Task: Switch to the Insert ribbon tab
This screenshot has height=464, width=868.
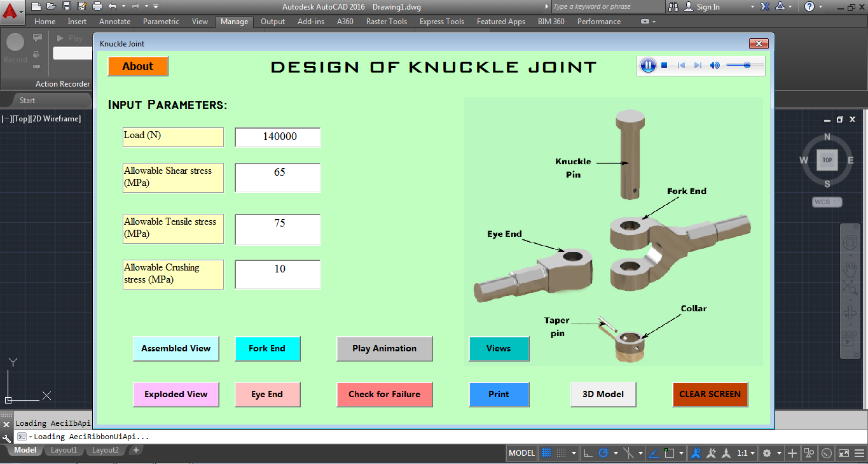Action: point(77,22)
